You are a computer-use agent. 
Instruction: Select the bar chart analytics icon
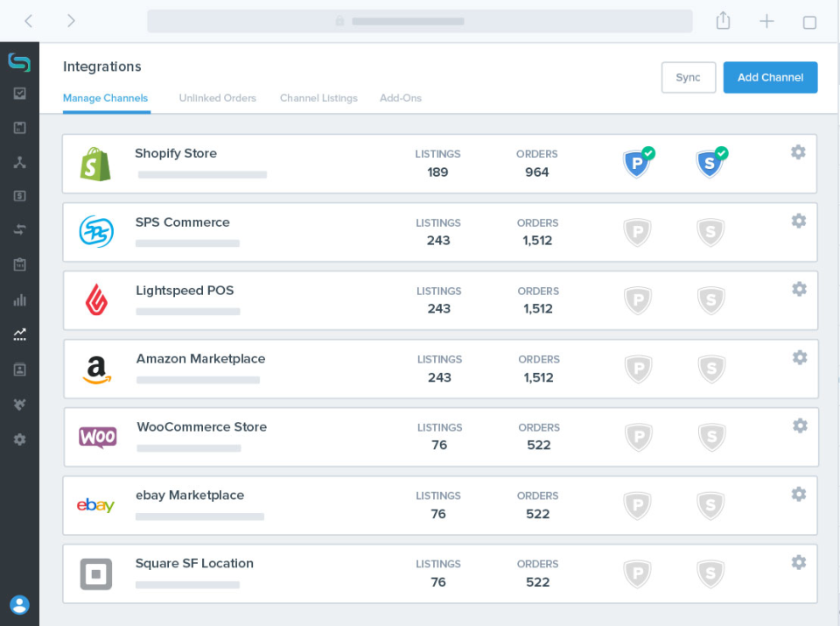pyautogui.click(x=19, y=300)
